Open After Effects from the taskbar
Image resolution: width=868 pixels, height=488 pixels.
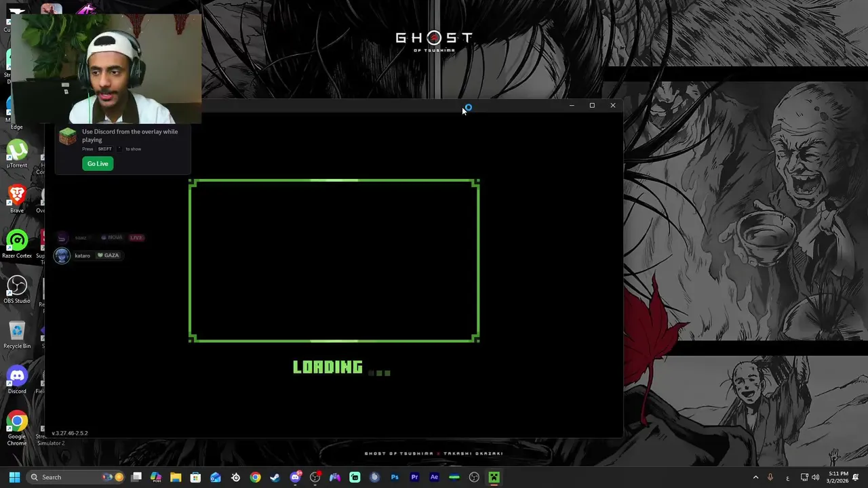click(x=434, y=477)
